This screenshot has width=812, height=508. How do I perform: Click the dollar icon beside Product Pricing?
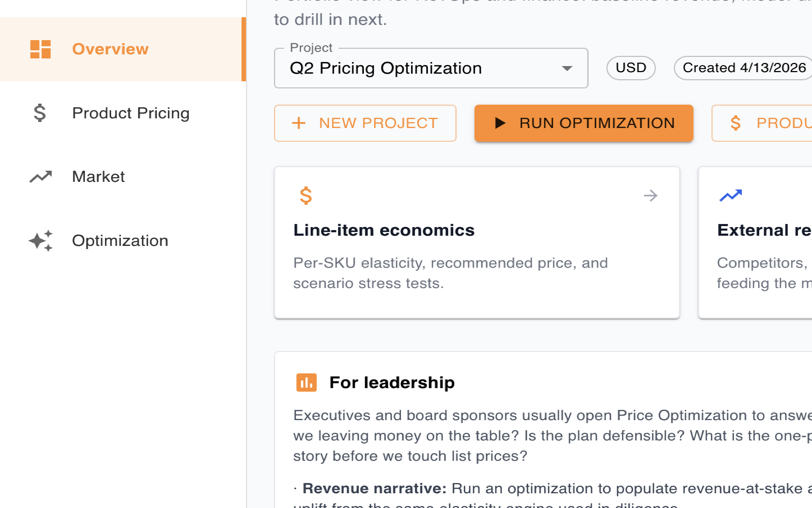[40, 113]
